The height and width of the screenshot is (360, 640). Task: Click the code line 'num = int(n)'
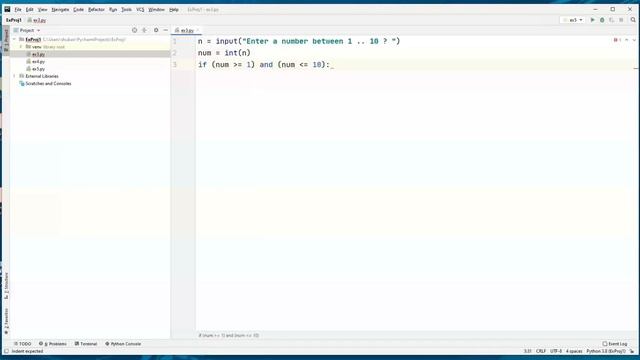click(x=224, y=53)
